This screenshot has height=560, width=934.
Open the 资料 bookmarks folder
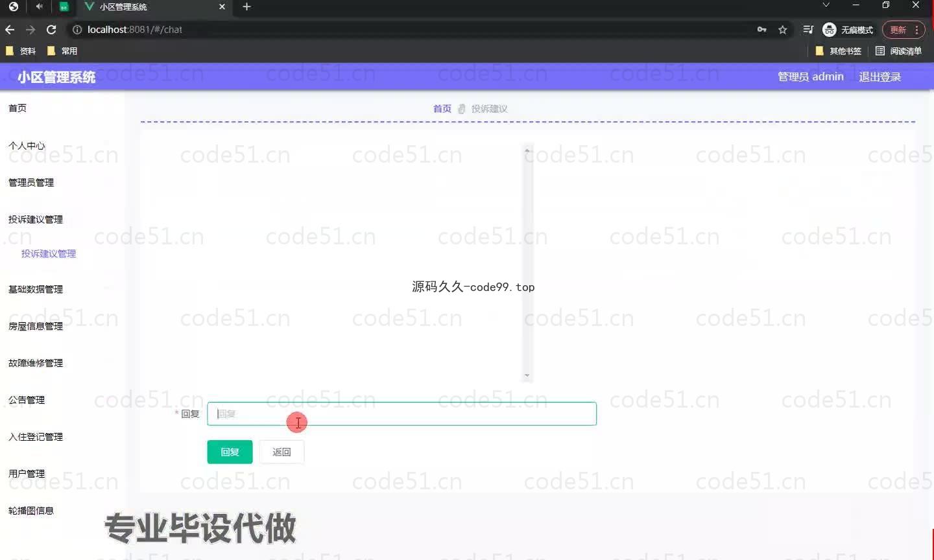pos(21,51)
